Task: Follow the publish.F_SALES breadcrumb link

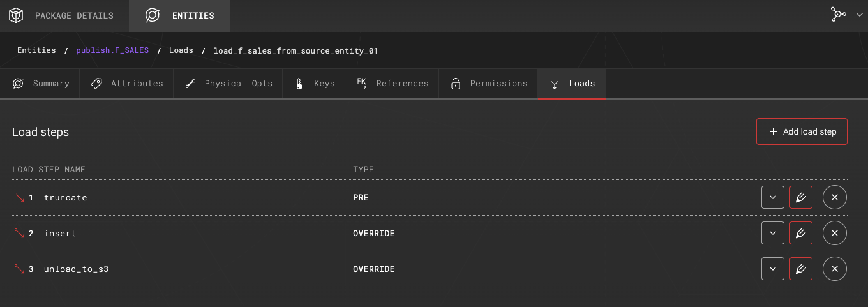Action: tap(112, 50)
